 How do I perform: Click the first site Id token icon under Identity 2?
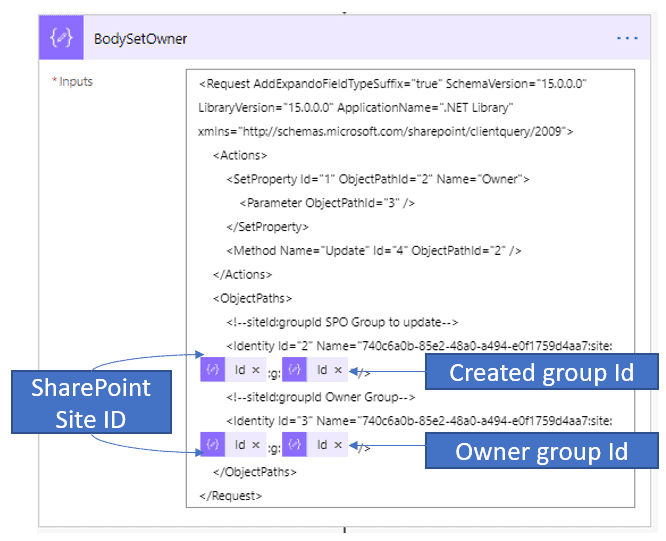(x=213, y=370)
